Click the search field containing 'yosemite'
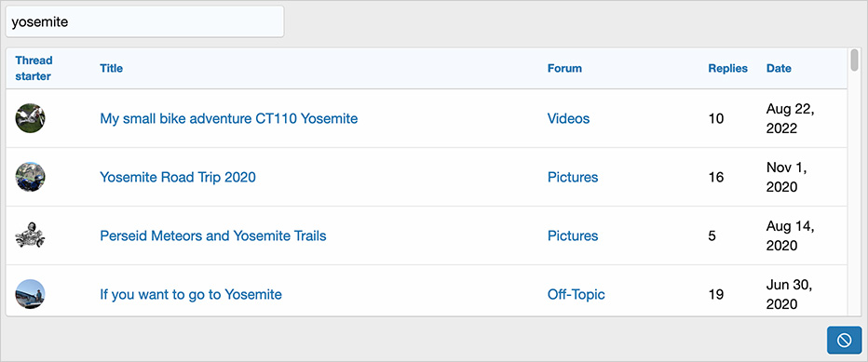This screenshot has width=868, height=362. tap(144, 21)
